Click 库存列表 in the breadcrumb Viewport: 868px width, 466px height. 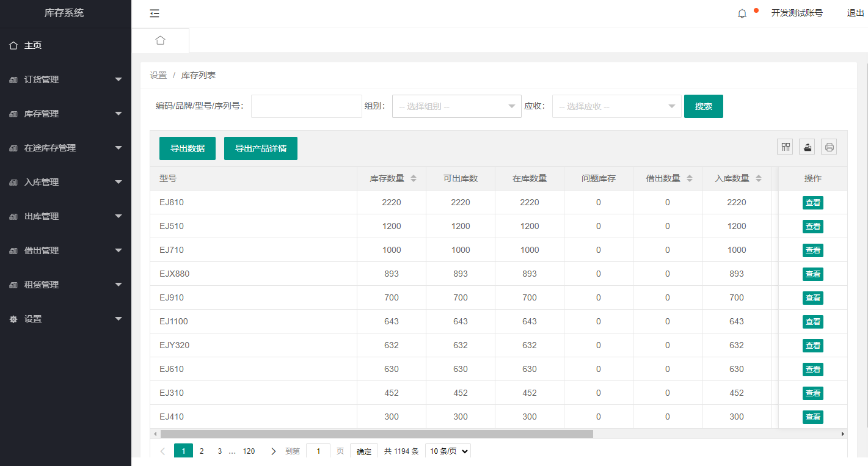[x=199, y=75]
